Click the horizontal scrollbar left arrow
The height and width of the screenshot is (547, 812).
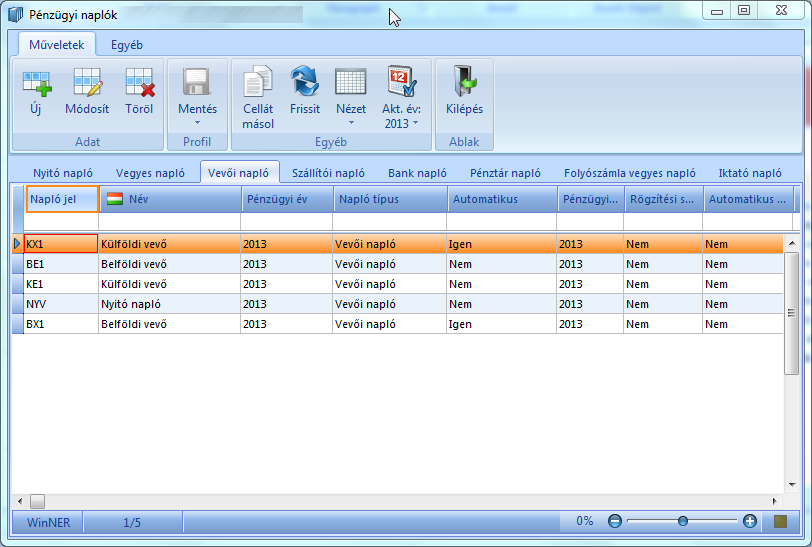(x=20, y=501)
